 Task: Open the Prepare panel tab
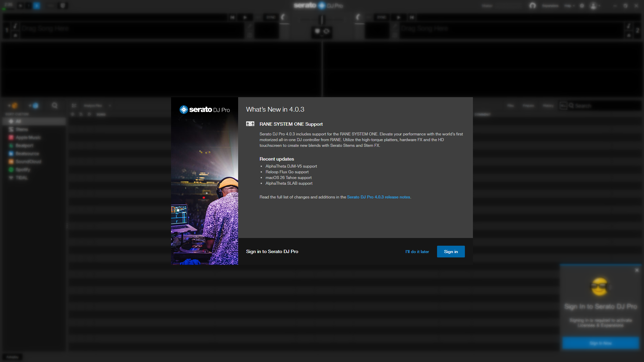528,106
